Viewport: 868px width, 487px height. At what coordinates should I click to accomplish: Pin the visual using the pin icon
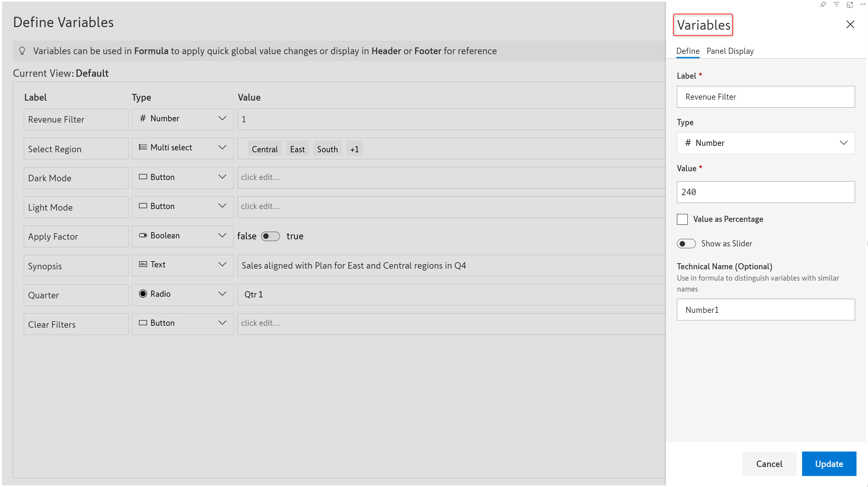tap(823, 5)
